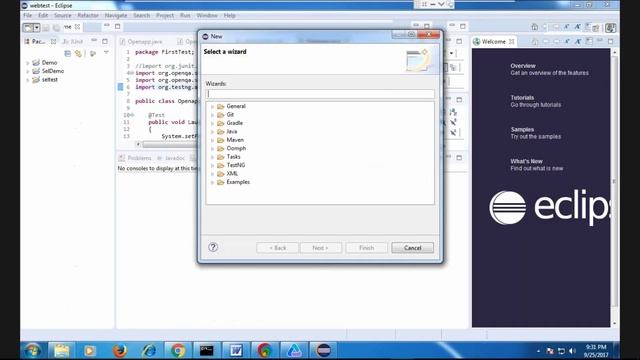Click the taskbar clock showing 9:31 PM
This screenshot has width=640, height=360.
[596, 347]
